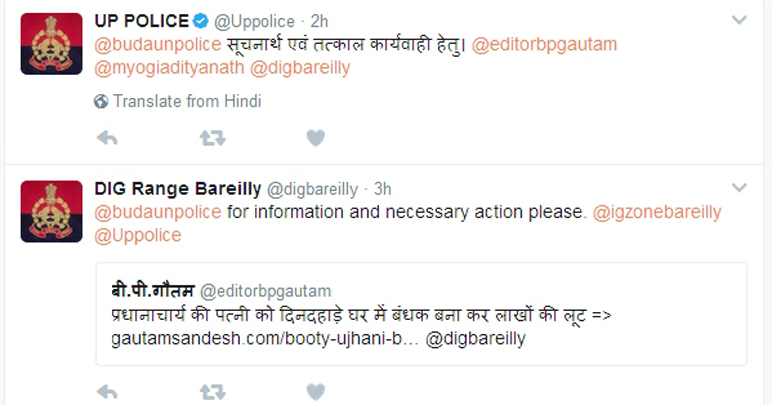
Task: Open the @igzonebareilly mention
Action: click(x=657, y=212)
